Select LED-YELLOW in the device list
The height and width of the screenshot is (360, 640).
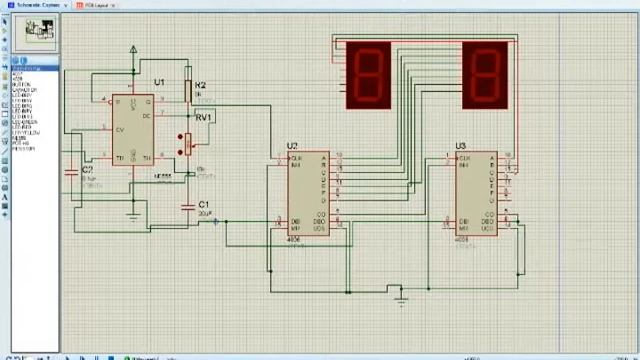[26, 133]
